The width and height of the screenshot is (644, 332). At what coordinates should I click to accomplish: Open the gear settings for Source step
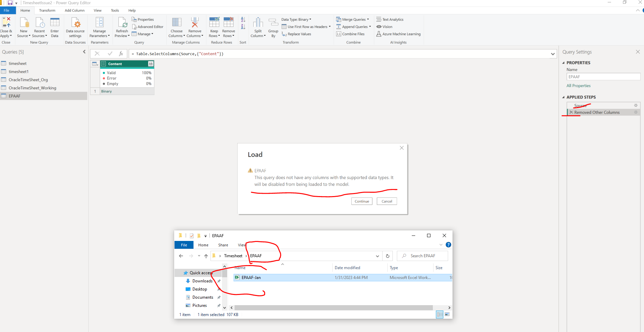(636, 105)
